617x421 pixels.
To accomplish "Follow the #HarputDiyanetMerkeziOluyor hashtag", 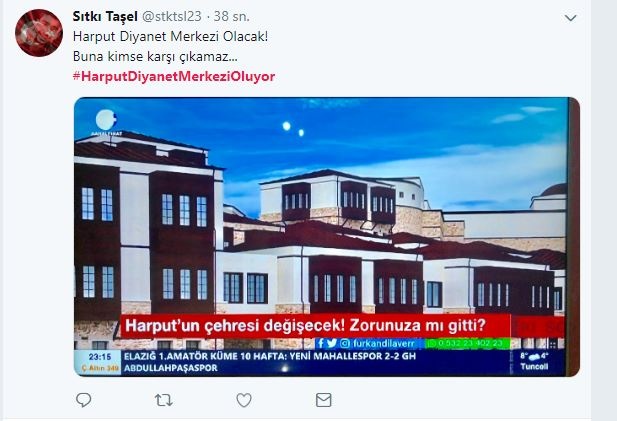I will click(x=174, y=76).
